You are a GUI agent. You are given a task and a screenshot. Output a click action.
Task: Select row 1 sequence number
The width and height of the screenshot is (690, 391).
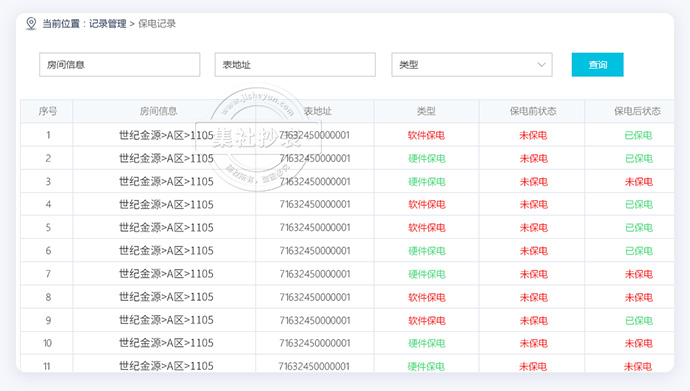pyautogui.click(x=48, y=135)
